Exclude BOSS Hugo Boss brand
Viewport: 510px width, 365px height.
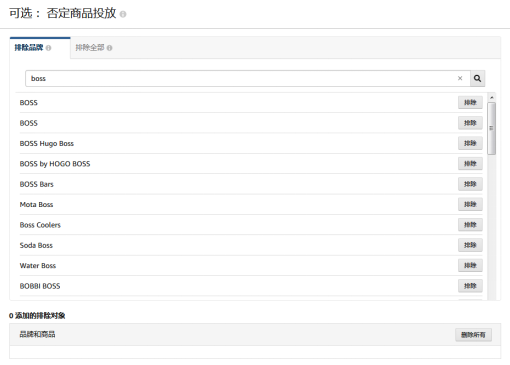click(x=470, y=143)
